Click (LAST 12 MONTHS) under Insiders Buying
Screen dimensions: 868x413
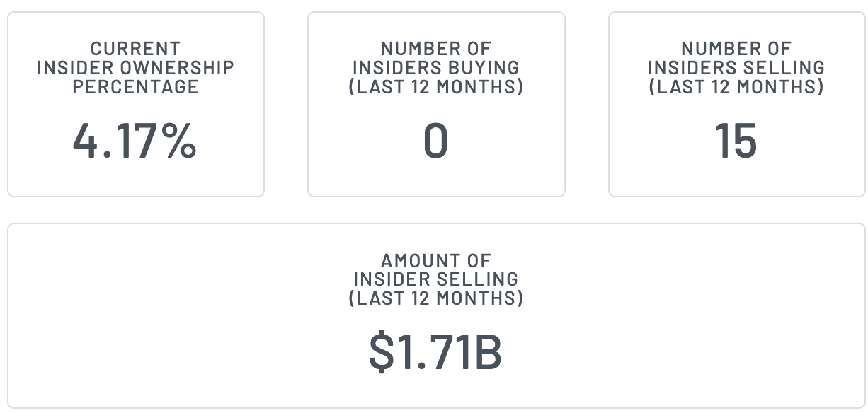pyautogui.click(x=435, y=87)
